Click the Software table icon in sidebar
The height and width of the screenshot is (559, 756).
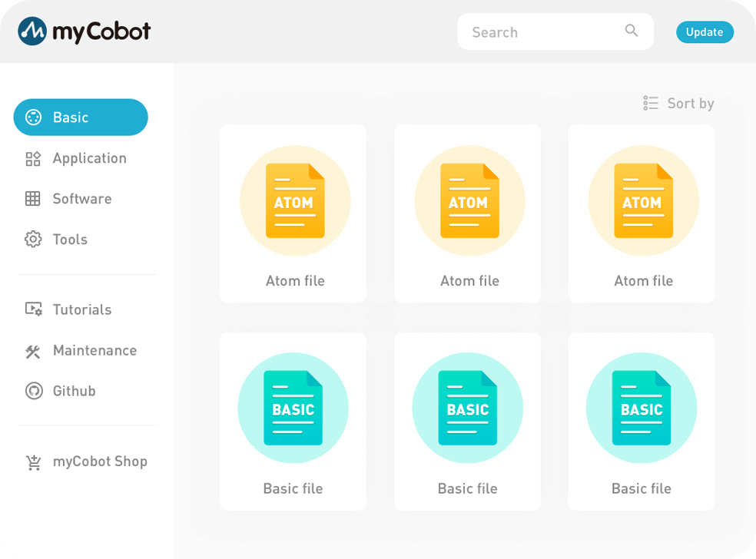[x=33, y=199]
